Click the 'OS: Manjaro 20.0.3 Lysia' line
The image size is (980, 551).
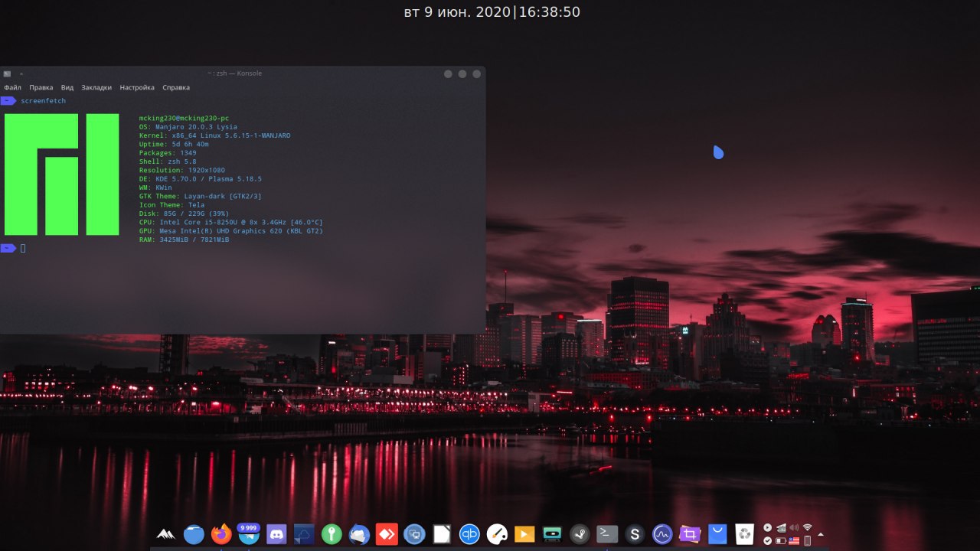tap(188, 127)
